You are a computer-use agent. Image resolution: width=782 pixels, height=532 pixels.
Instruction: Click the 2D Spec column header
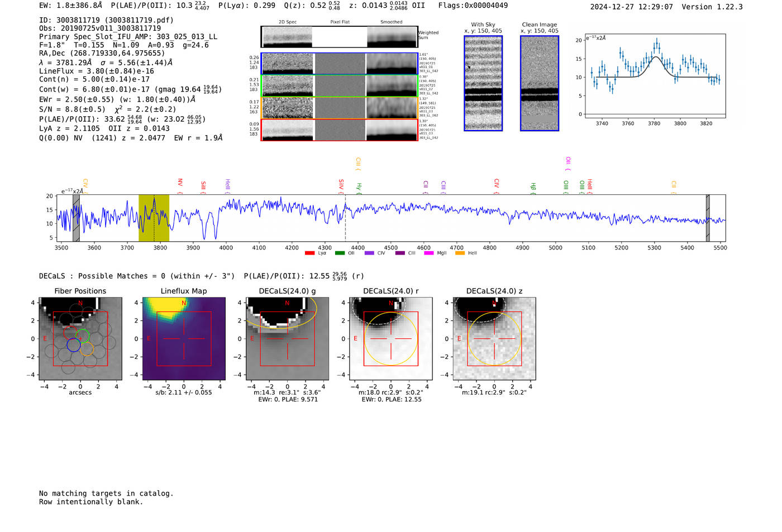pyautogui.click(x=288, y=22)
